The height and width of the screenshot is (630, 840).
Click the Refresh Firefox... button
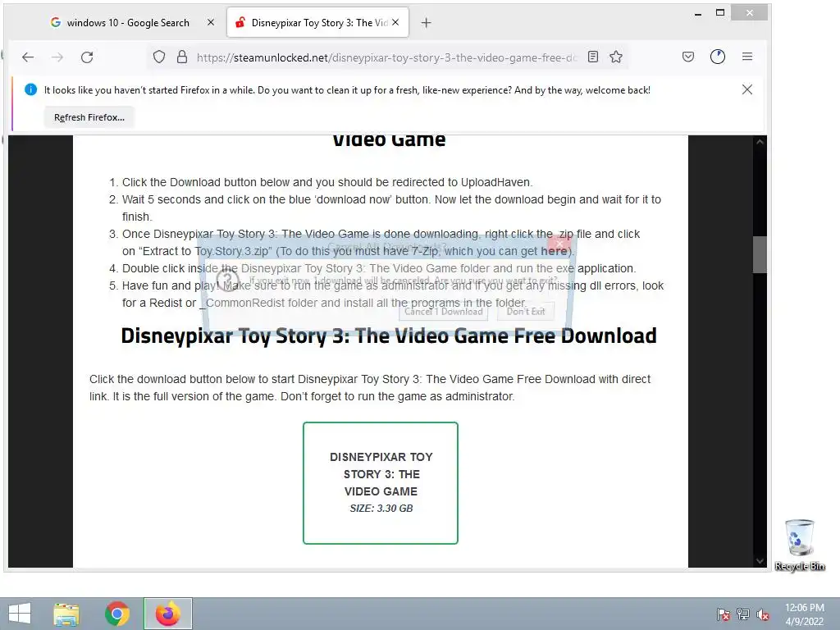[x=89, y=117]
